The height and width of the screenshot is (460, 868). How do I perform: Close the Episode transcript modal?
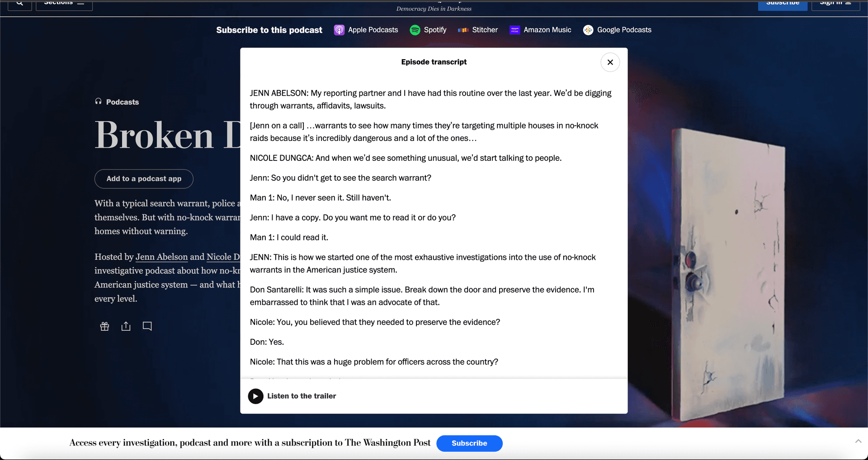coord(610,62)
